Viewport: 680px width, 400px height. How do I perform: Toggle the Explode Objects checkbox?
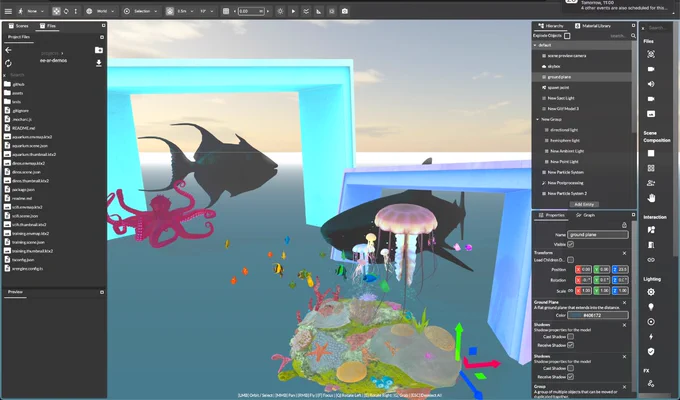coord(567,36)
